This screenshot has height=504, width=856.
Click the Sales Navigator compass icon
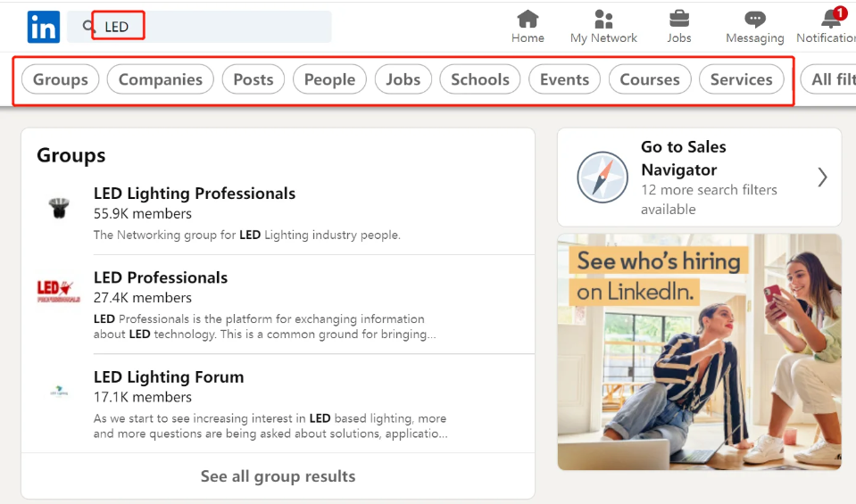(x=603, y=178)
